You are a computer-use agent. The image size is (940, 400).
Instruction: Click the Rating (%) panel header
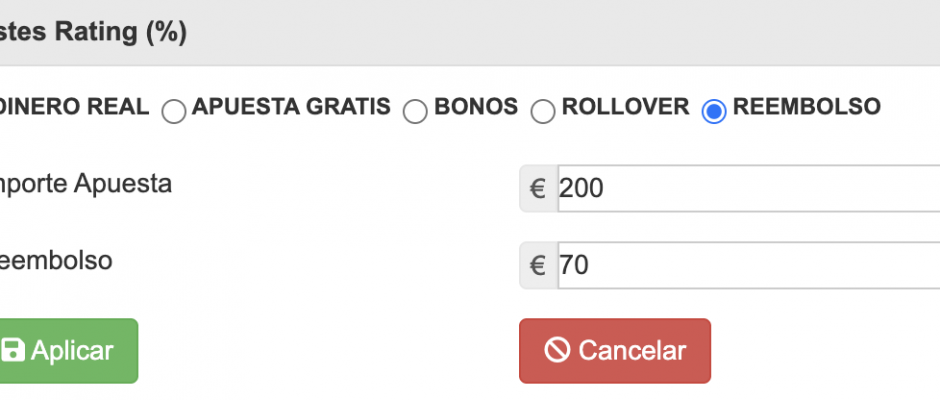tap(94, 33)
